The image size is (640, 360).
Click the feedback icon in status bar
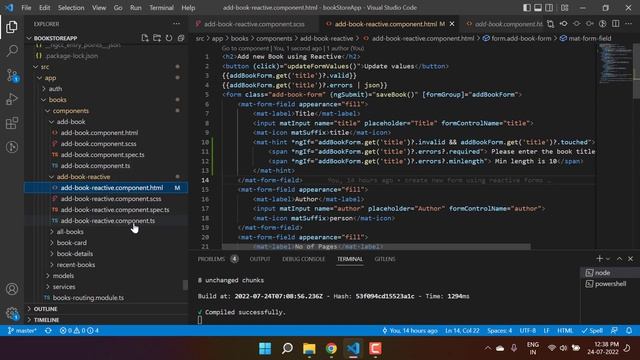point(614,330)
